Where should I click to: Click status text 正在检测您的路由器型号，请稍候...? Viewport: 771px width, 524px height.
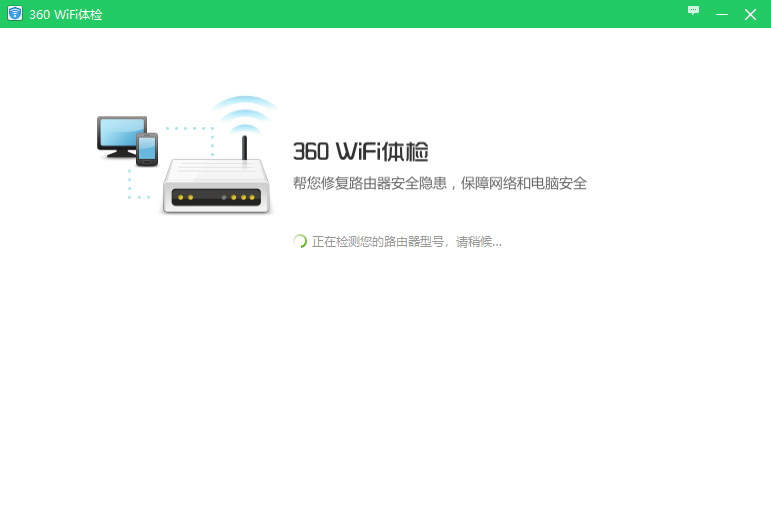[406, 241]
